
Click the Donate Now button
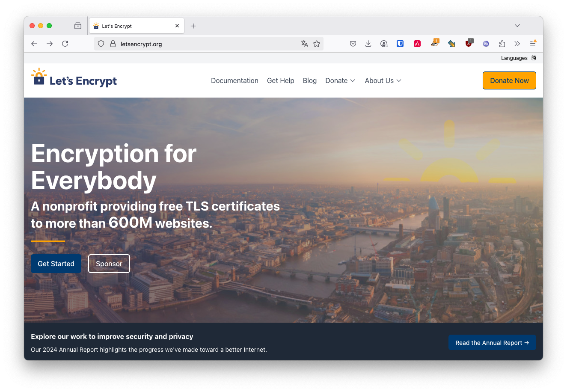[509, 80]
